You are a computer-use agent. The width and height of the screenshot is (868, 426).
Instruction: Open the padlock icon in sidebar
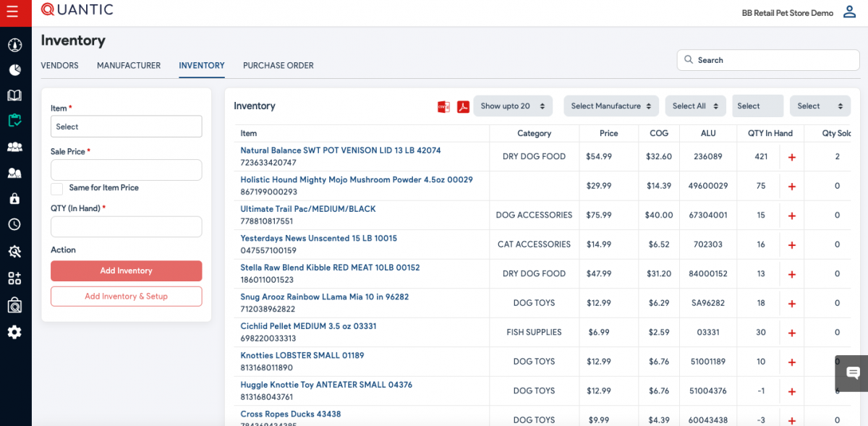click(x=14, y=198)
